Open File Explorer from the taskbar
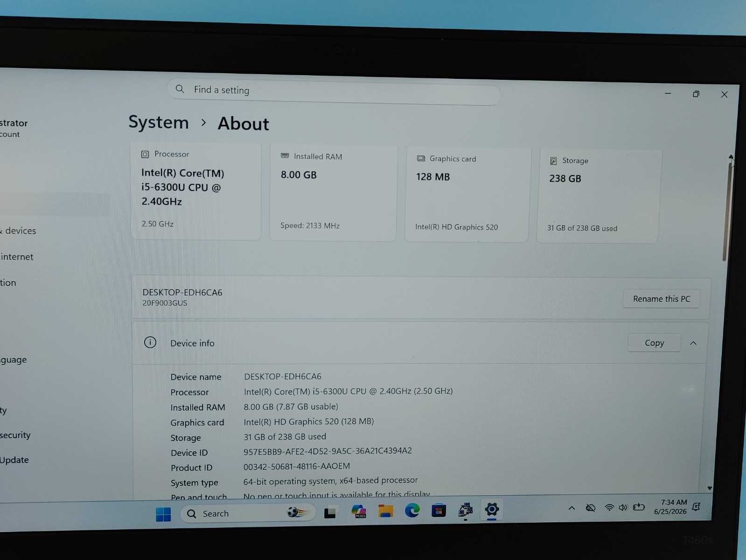 click(x=385, y=511)
